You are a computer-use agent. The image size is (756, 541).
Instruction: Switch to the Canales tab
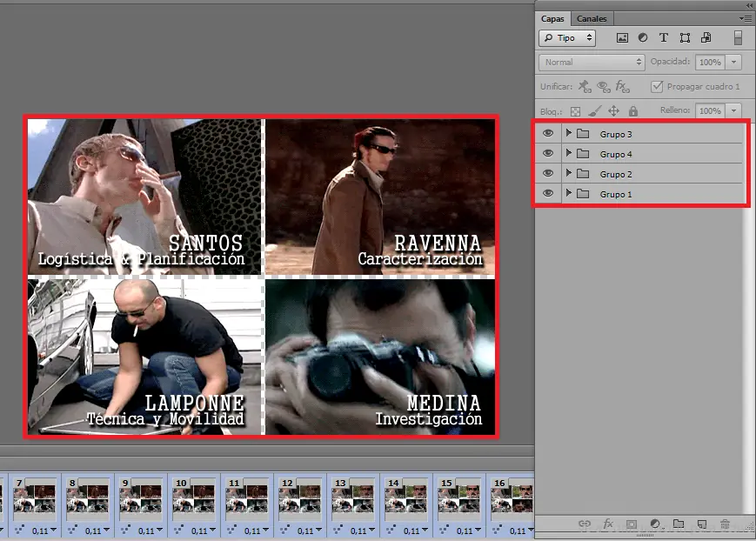coord(592,18)
